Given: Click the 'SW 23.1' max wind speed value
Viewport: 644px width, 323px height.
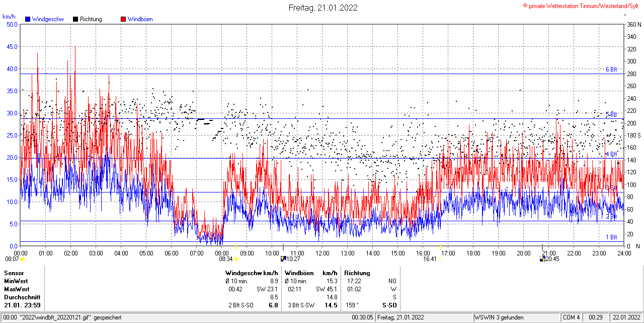Looking at the screenshot, I should tap(267, 289).
